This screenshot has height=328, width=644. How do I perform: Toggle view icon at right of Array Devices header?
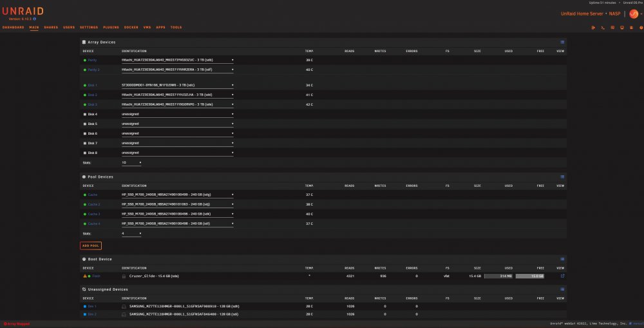[562, 42]
